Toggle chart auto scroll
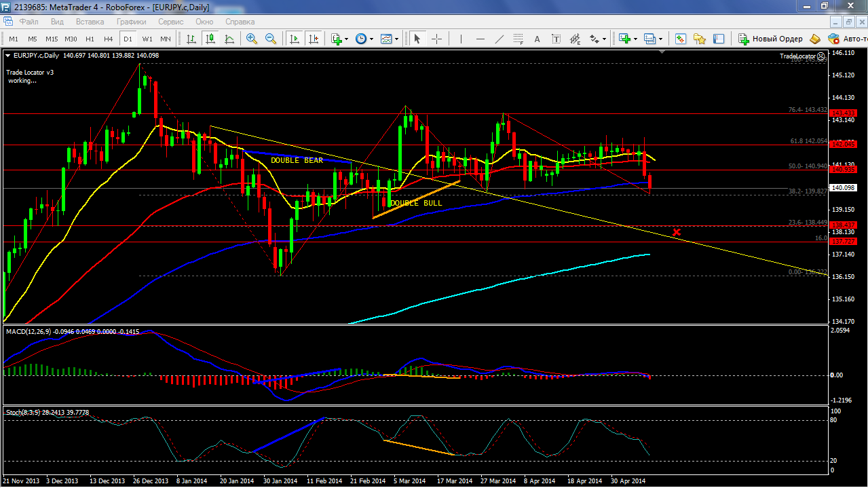Image resolution: width=868 pixels, height=488 pixels. tap(295, 39)
